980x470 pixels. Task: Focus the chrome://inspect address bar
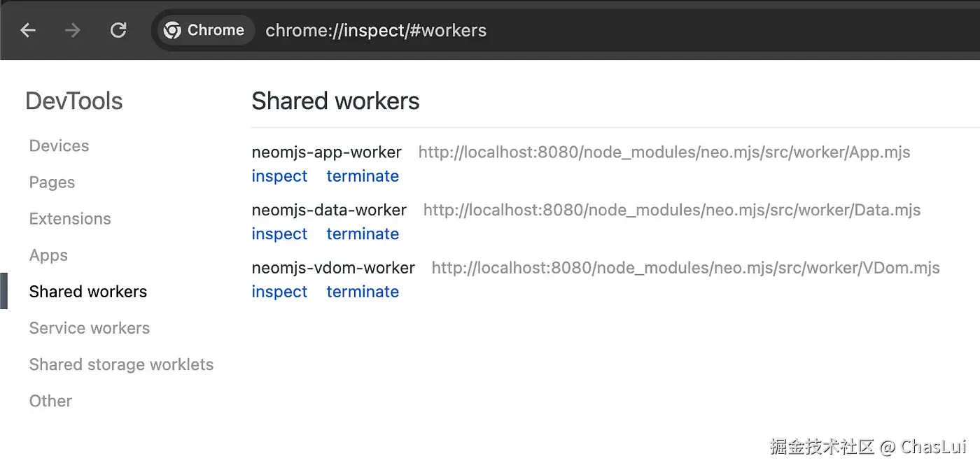pos(490,30)
